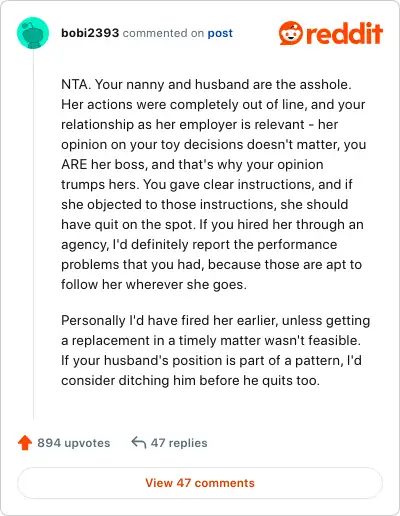
Task: Open the blue "post" link
Action: [220, 33]
